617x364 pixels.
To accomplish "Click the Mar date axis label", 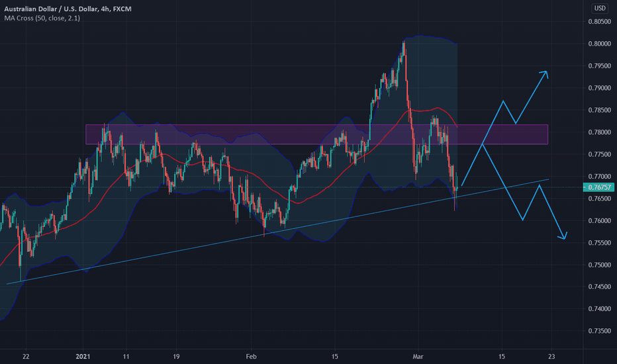I will [x=418, y=357].
